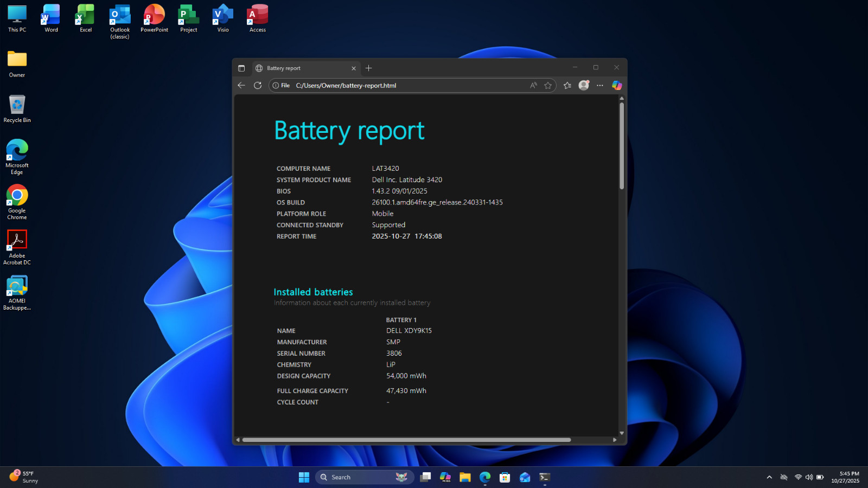The width and height of the screenshot is (868, 488).
Task: Click the OS build value starting 26100.1
Action: [437, 202]
